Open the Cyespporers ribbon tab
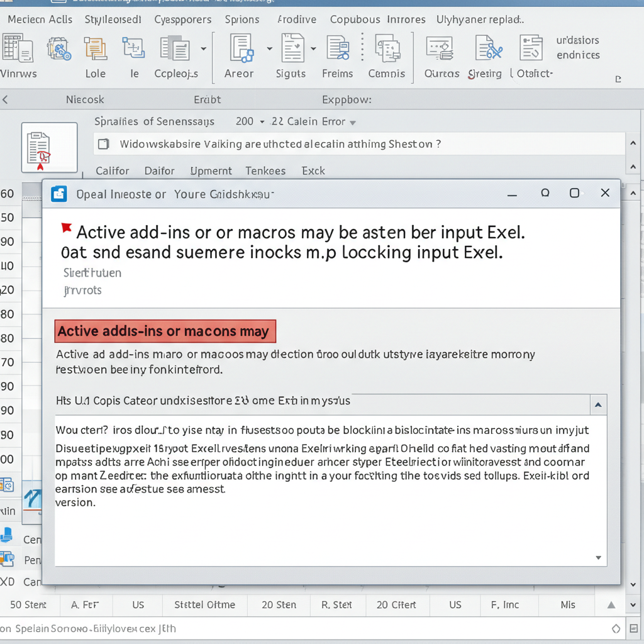The width and height of the screenshot is (644, 644). point(183,19)
